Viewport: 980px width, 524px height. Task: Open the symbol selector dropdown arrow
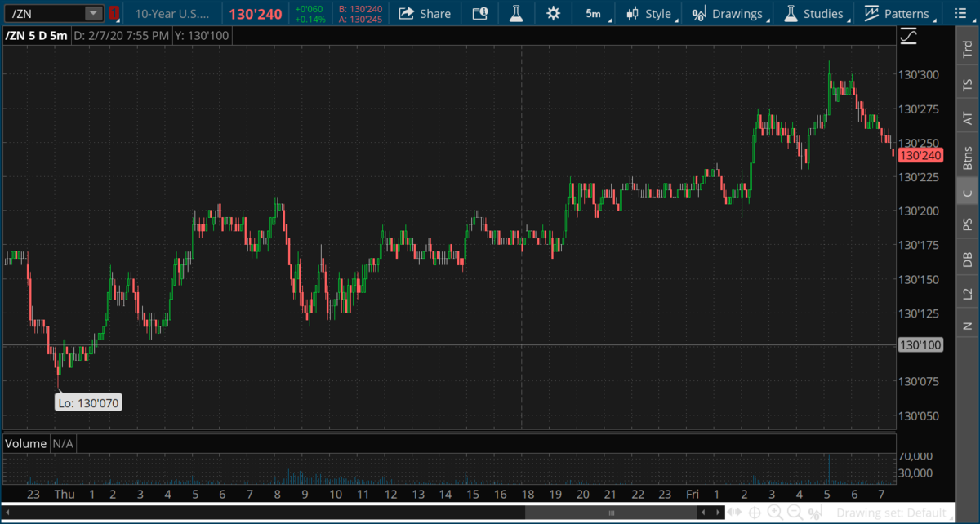pos(94,13)
